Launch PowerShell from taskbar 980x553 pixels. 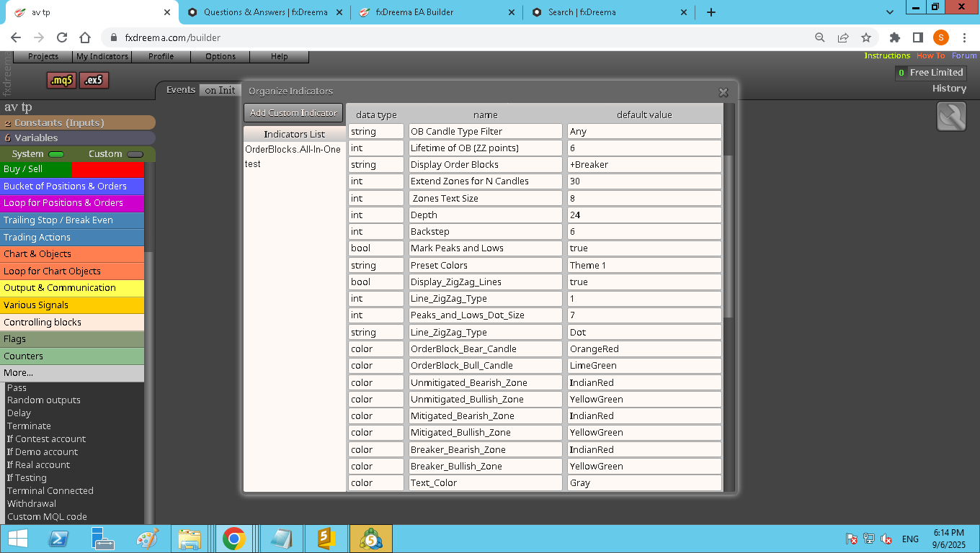pyautogui.click(x=59, y=539)
